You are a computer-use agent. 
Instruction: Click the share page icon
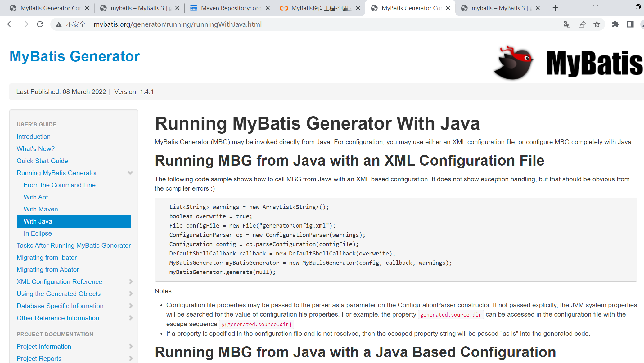(582, 24)
